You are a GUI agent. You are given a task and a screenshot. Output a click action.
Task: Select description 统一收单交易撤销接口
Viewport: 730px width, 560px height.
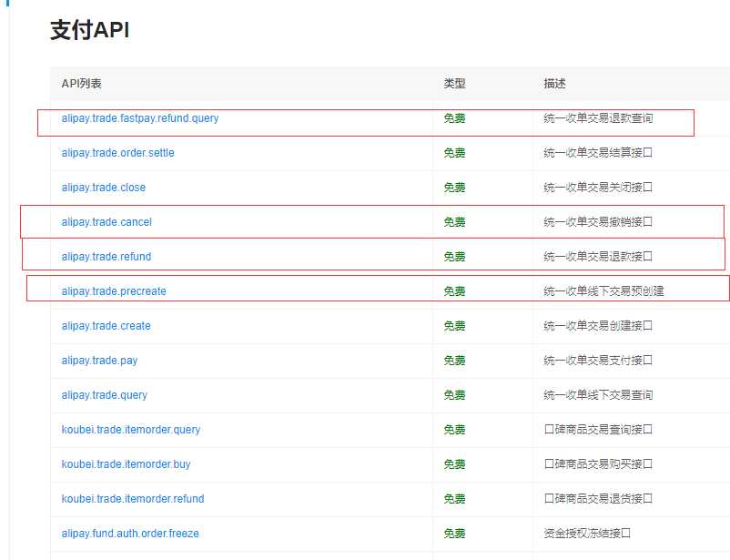(x=598, y=222)
